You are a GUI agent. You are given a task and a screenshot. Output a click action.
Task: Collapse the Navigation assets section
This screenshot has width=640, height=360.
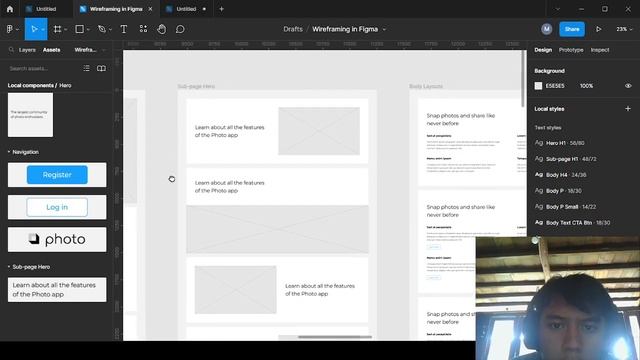[x=9, y=152]
